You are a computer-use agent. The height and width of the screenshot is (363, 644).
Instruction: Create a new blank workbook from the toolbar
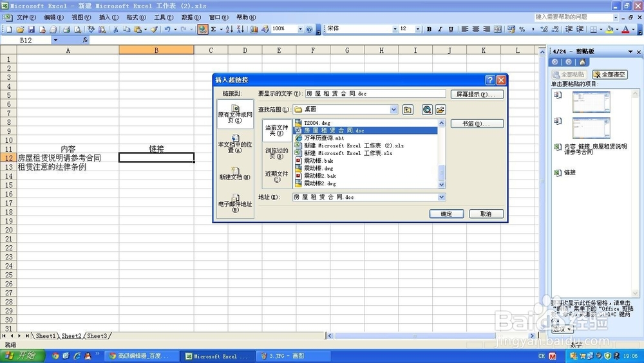point(9,29)
